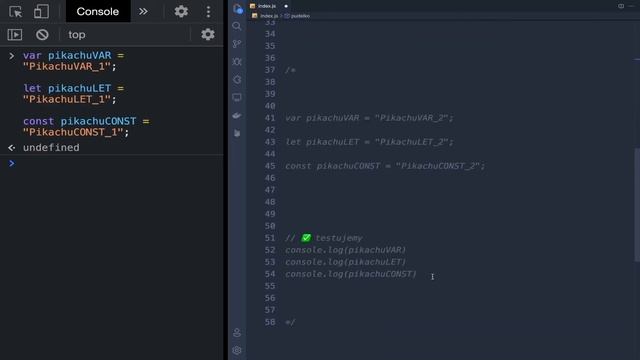Open the Search view in VS Code
640x360 pixels.
click(x=237, y=26)
